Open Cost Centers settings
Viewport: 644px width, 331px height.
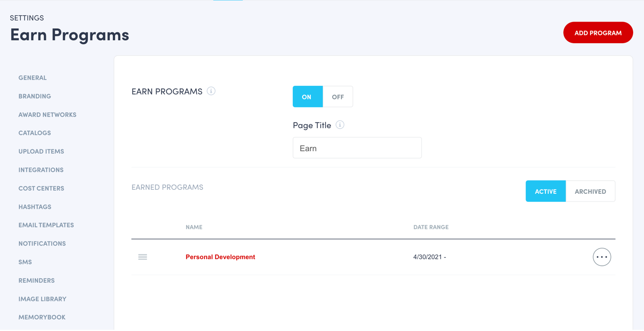(41, 188)
